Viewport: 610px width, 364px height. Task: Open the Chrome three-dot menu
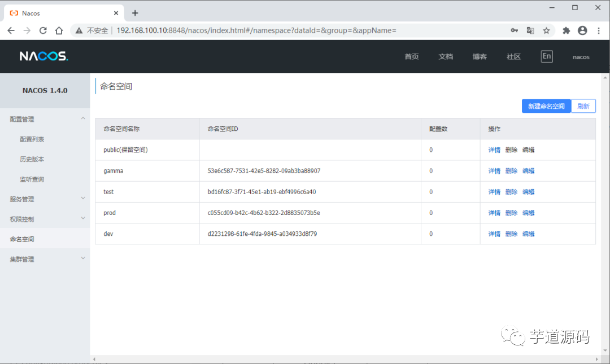coord(599,30)
